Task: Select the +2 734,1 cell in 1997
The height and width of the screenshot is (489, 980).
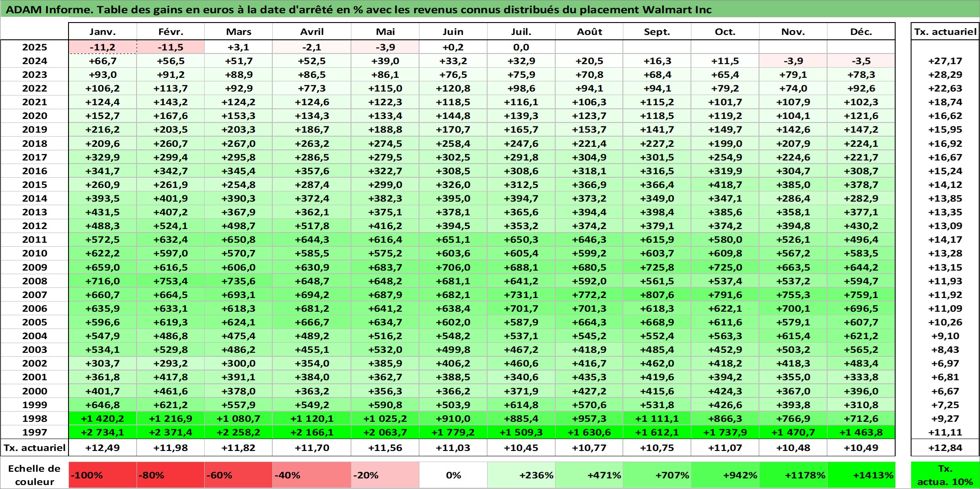Action: [103, 432]
